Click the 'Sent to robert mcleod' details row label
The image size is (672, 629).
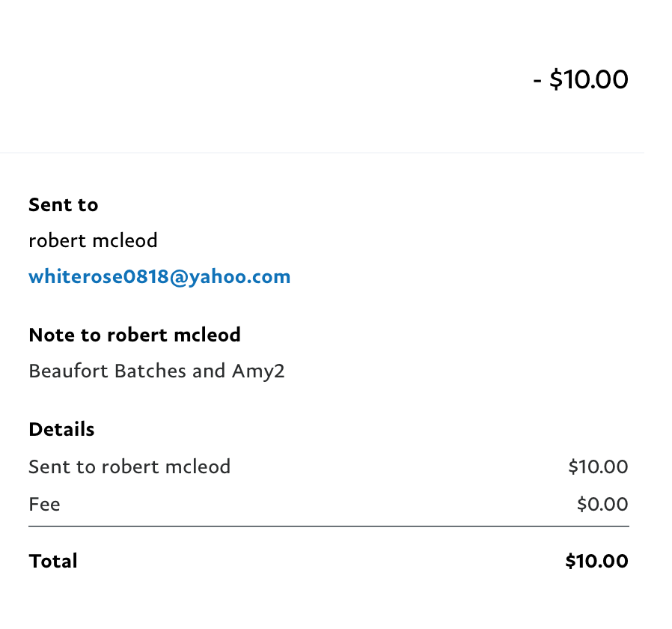(x=129, y=467)
